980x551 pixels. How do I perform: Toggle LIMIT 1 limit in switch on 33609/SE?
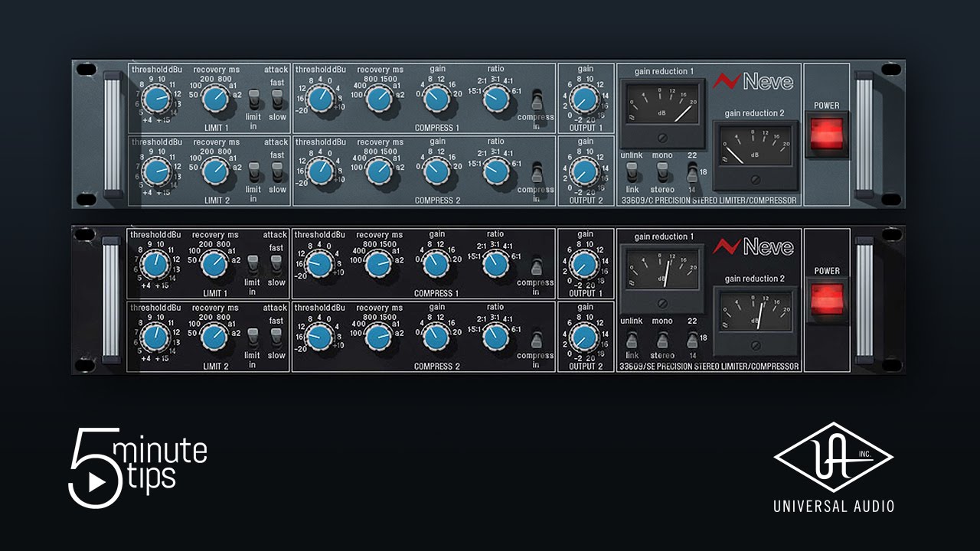point(253,265)
